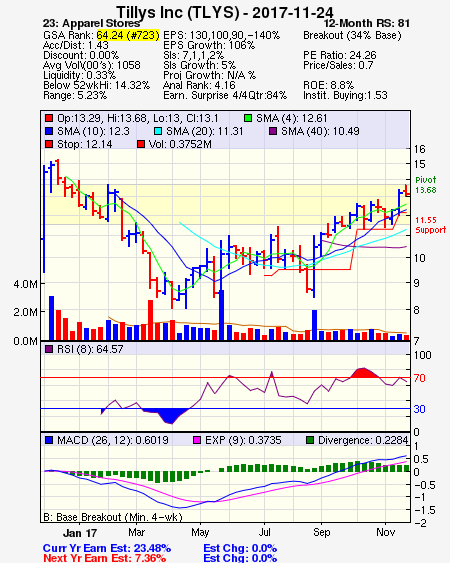Image resolution: width=450 pixels, height=563 pixels.
Task: Click the 'EPS: 130,100,90,-140%' text
Action: 222,35
